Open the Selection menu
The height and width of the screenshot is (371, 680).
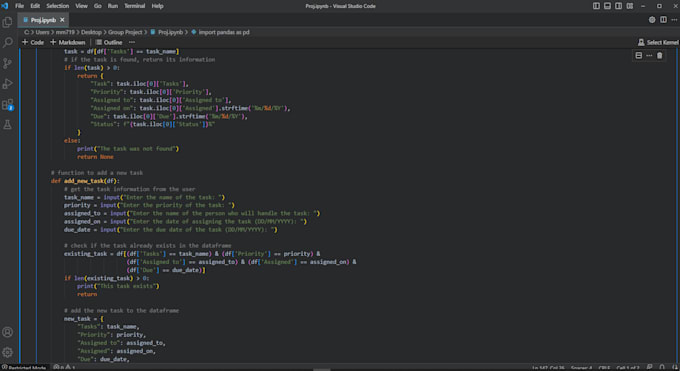pyautogui.click(x=58, y=6)
